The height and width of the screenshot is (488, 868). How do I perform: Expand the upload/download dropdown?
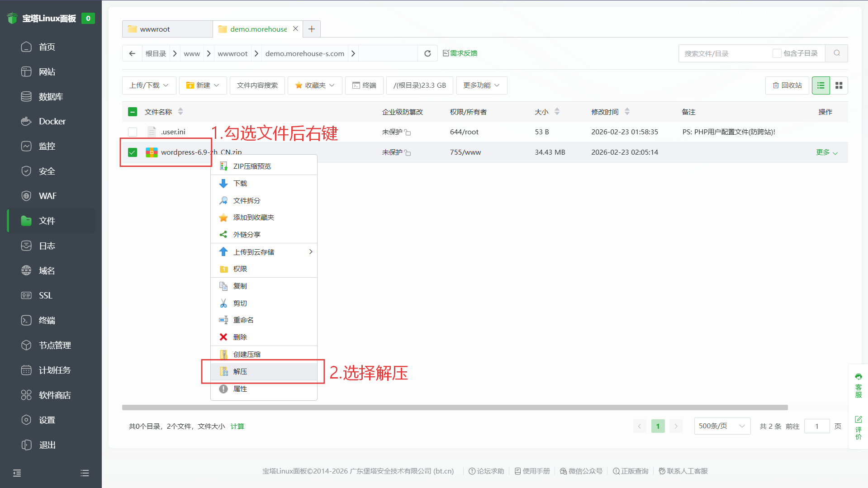pyautogui.click(x=149, y=85)
